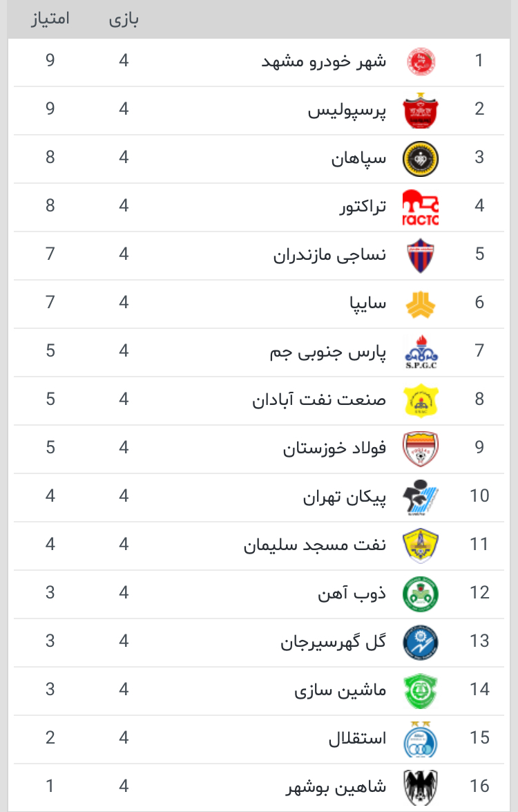Viewport: 518px width, 812px height.
Task: Select team name گل گهرسیرجان
Action: coord(334,642)
